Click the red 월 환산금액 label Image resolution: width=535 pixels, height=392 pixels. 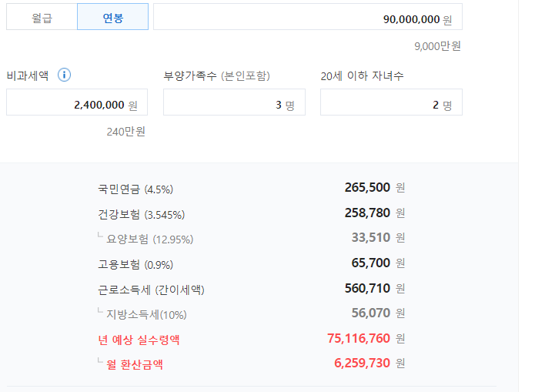134,364
